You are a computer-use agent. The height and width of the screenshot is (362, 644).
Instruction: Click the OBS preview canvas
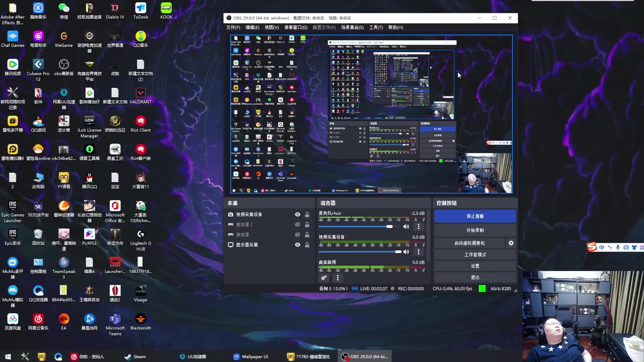[371, 114]
